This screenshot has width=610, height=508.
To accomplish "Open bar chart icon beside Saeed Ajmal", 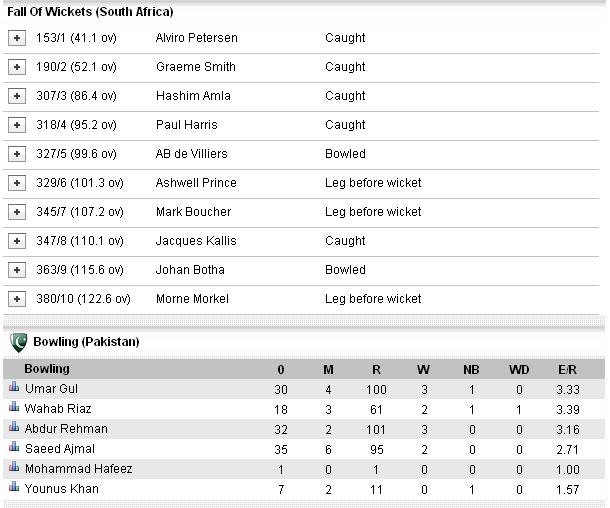I will 14,447.
